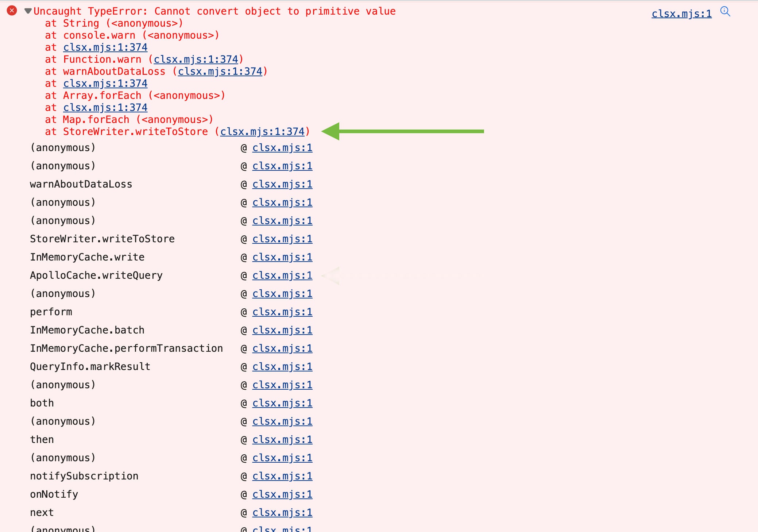Click source link beside perform frame
The width and height of the screenshot is (758, 532).
[x=282, y=312]
